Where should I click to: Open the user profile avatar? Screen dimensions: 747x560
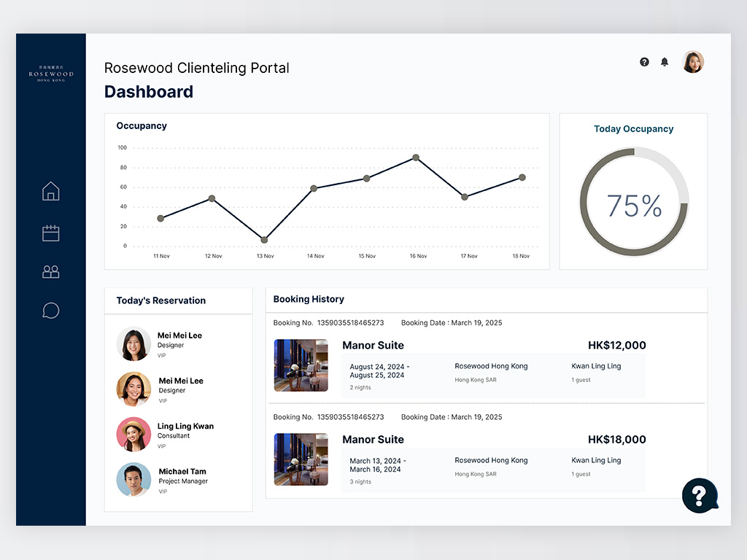coord(693,62)
